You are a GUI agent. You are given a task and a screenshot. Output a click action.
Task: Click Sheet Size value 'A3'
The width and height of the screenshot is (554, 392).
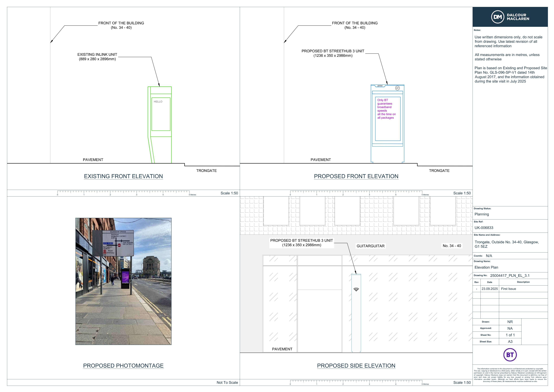pyautogui.click(x=510, y=342)
